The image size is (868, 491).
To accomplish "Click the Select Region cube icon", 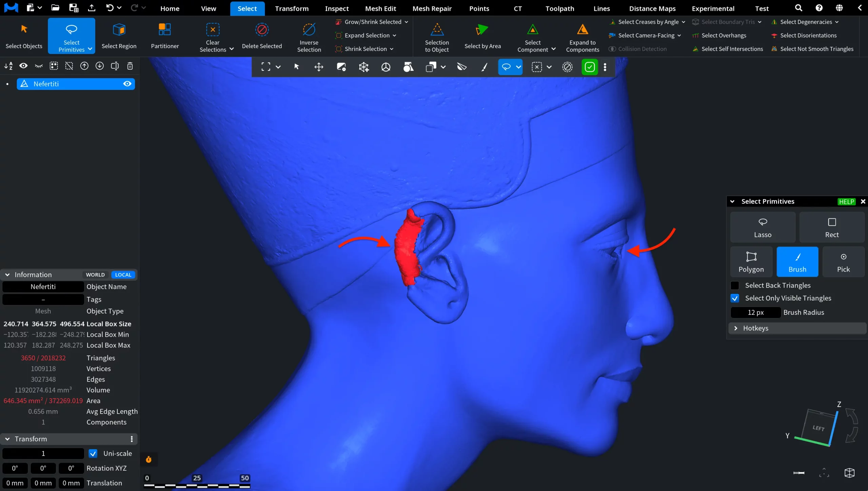I will [119, 30].
